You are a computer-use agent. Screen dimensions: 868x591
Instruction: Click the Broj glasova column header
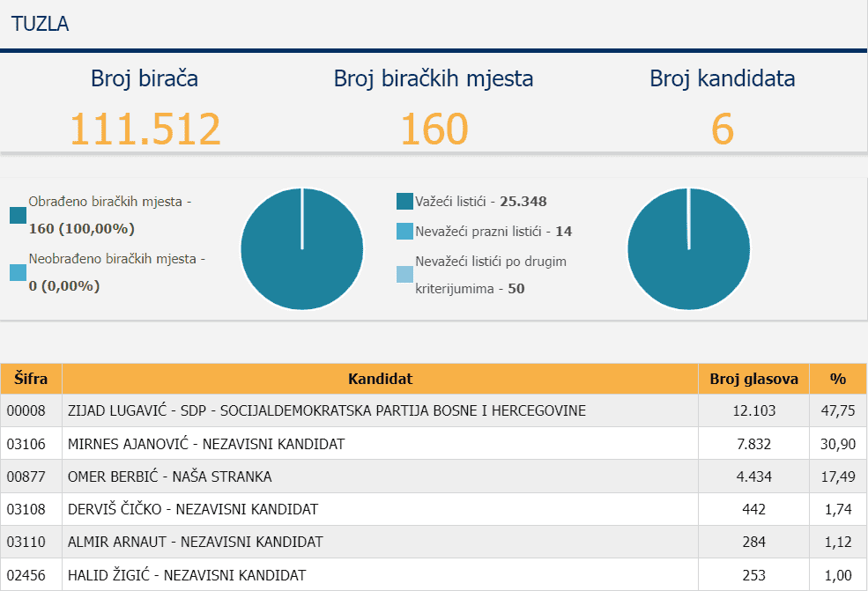[753, 379]
